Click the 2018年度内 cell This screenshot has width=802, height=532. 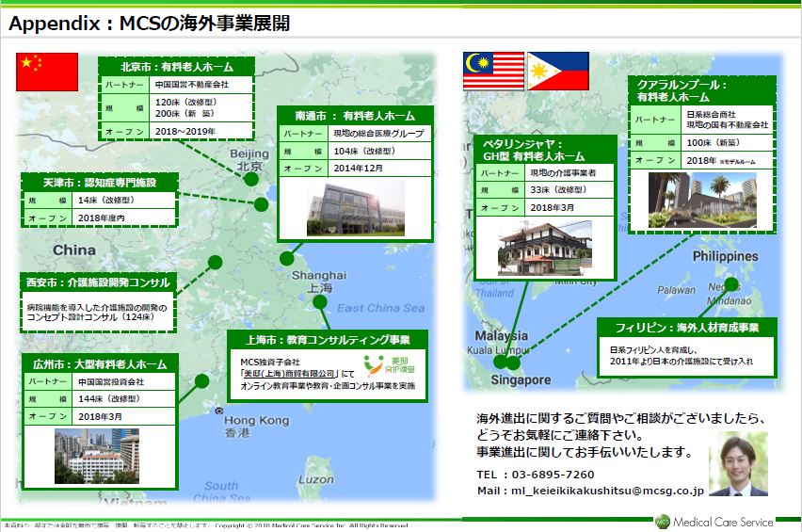(124, 218)
